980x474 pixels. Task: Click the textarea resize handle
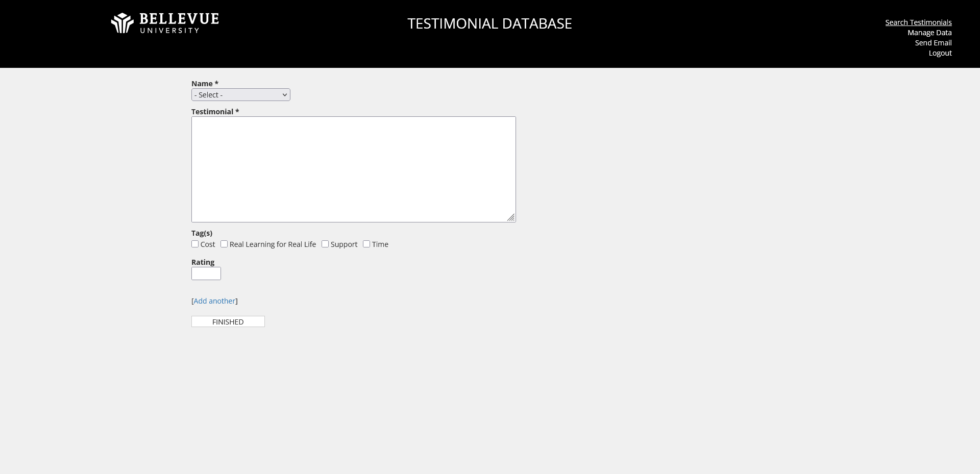[x=512, y=217]
